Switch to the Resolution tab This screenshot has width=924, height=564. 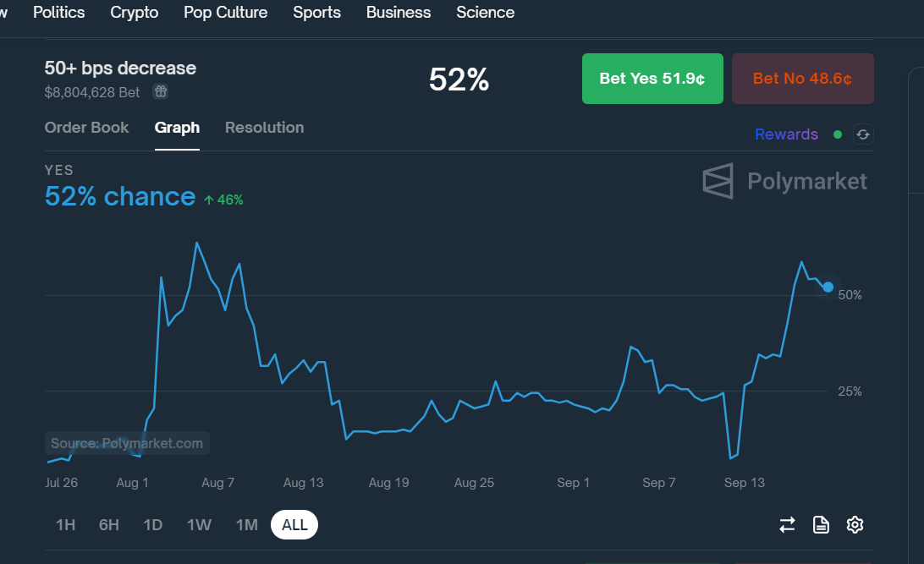tap(264, 128)
